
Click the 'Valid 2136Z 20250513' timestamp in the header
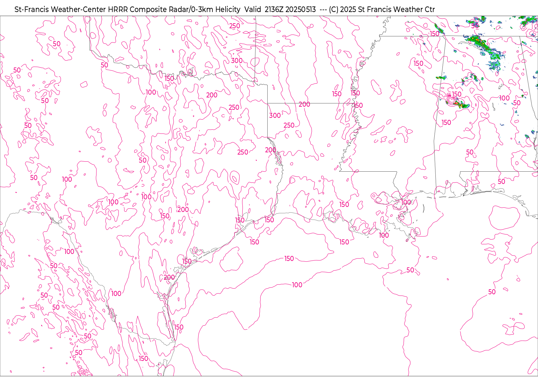(280, 10)
